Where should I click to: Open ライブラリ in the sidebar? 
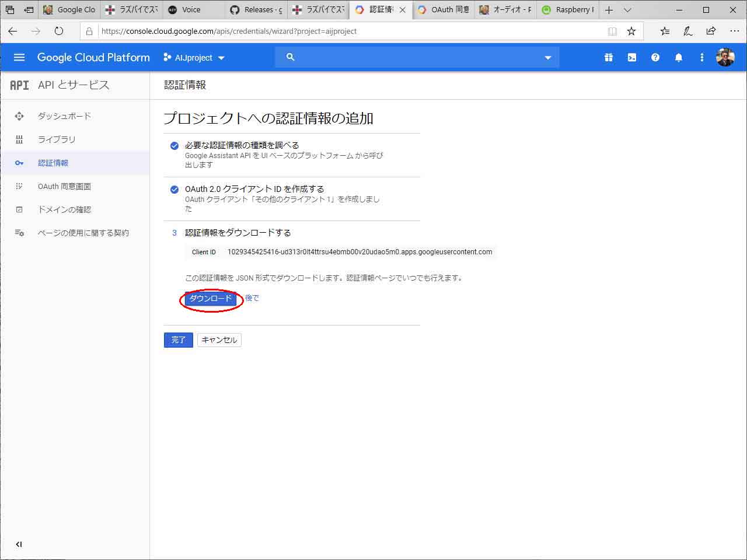pyautogui.click(x=57, y=139)
